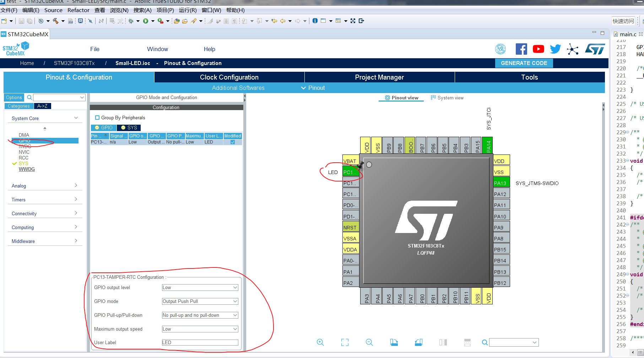Click Additional Softwares
This screenshot has width=644, height=358.
click(x=238, y=88)
